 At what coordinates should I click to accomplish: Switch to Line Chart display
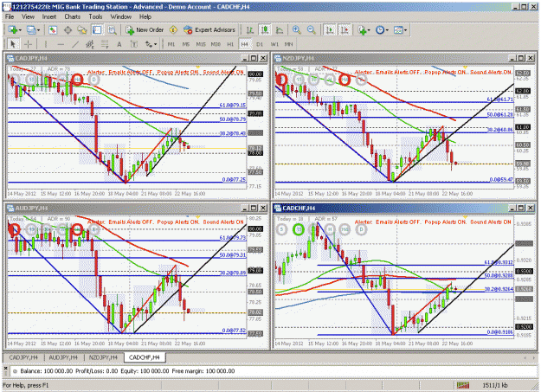(280, 30)
